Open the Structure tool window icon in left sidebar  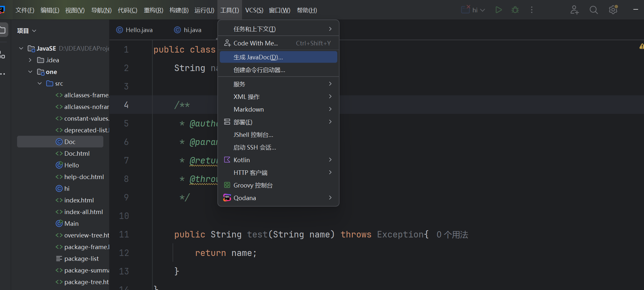3,54
